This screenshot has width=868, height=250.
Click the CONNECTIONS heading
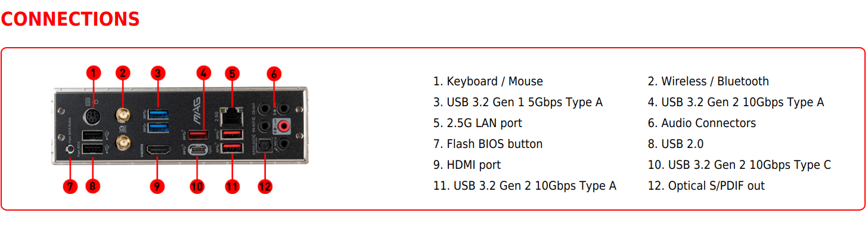(x=70, y=19)
